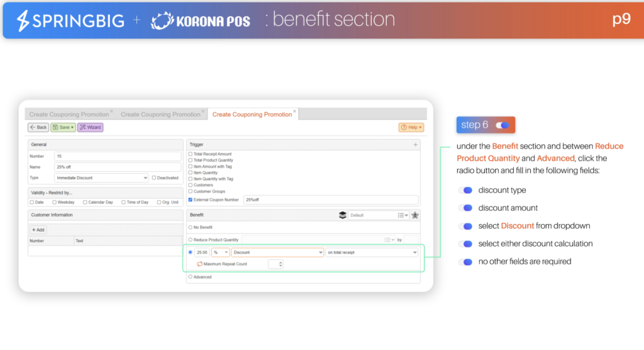Enable the Total Receipt Amount trigger

tap(190, 154)
